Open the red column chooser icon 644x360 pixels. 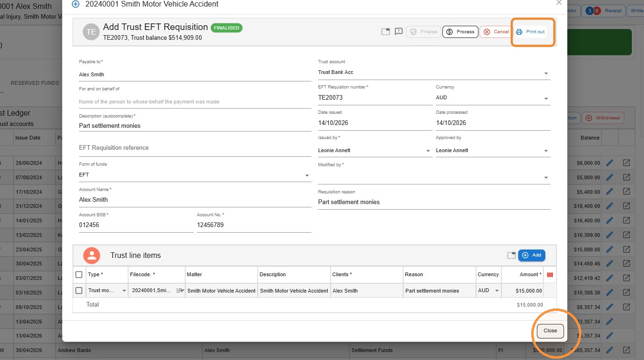(x=550, y=275)
